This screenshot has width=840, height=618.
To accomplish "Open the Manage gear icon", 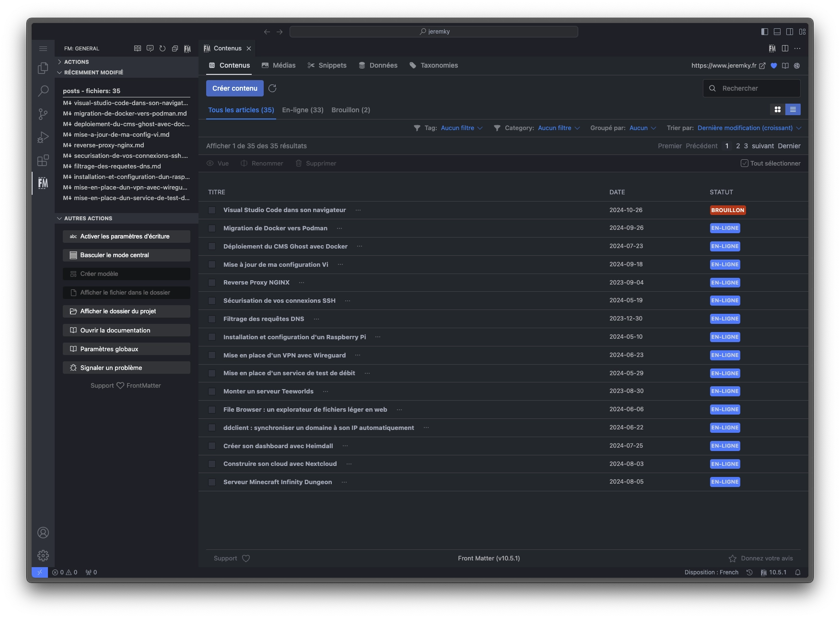I will (x=43, y=556).
